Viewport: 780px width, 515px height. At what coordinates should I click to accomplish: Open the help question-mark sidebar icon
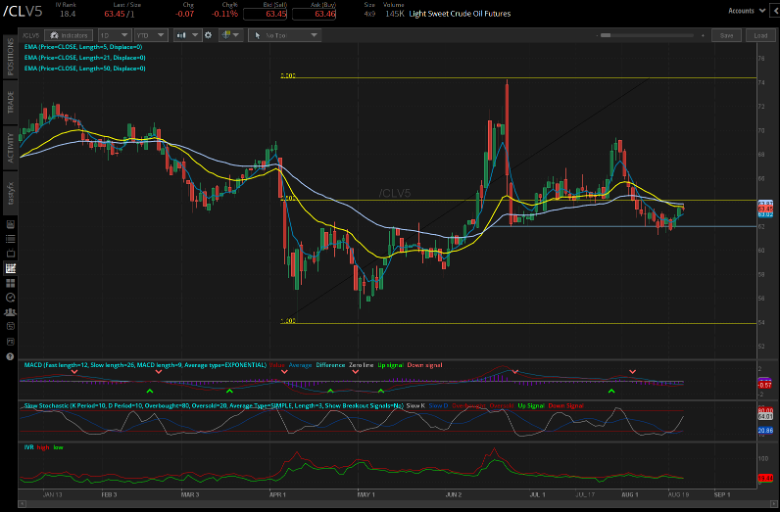click(10, 356)
